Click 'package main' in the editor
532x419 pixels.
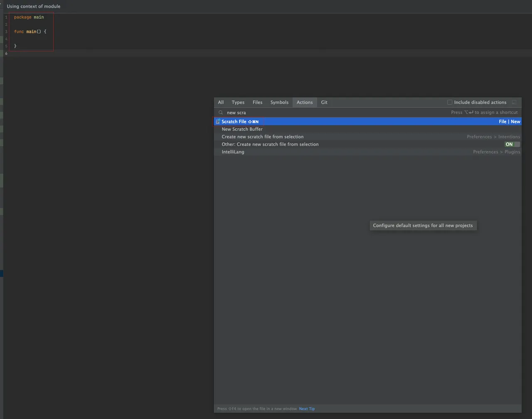(x=29, y=17)
